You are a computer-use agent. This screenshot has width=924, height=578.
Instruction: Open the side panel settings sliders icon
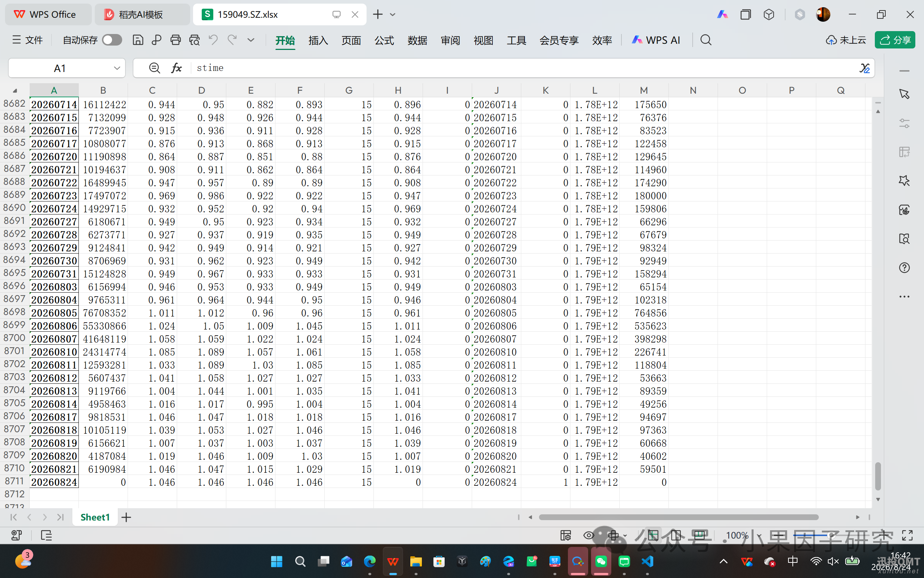click(x=904, y=123)
